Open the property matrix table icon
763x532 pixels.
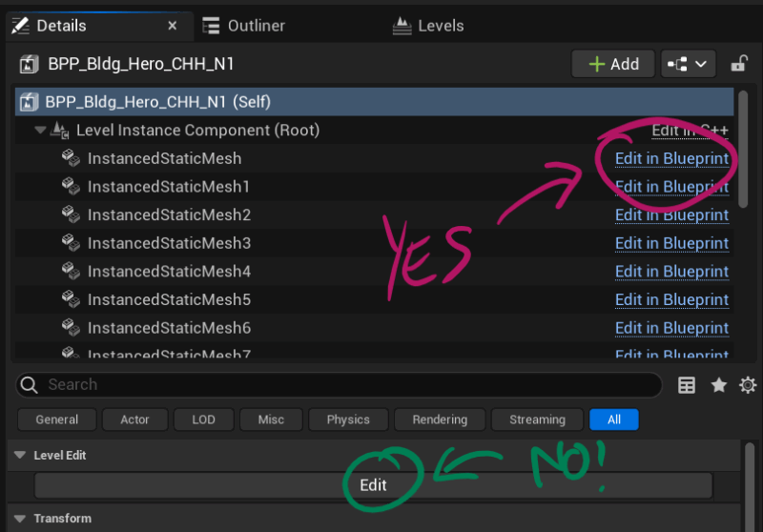(x=686, y=385)
